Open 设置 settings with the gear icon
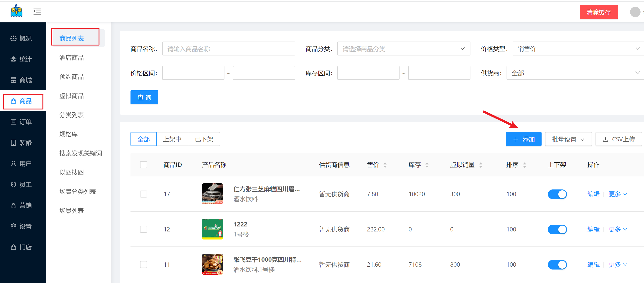Image resolution: width=644 pixels, height=283 pixels. tap(13, 226)
